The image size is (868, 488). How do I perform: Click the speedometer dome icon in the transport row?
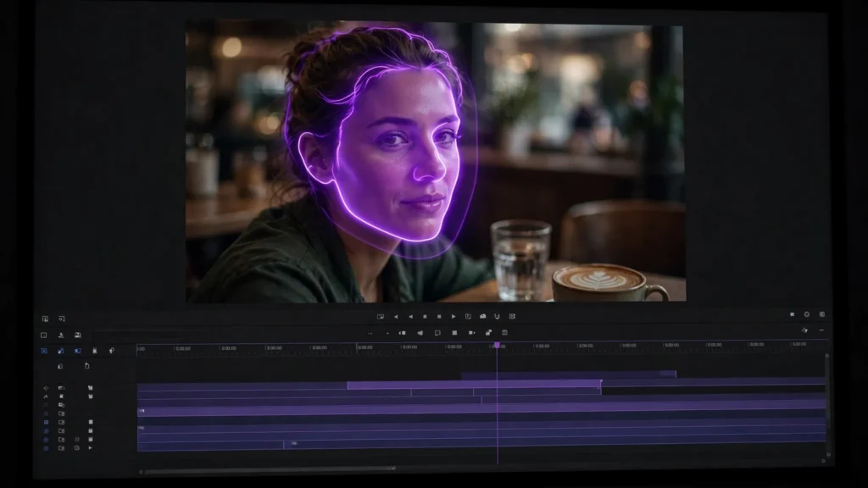pyautogui.click(x=482, y=317)
